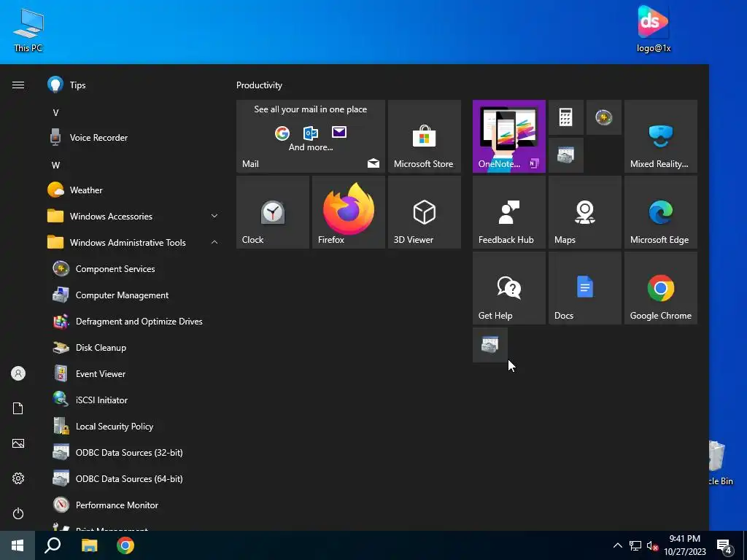Screen dimensions: 747x560
Task: Open the network icon in the tray
Action: coord(635,545)
